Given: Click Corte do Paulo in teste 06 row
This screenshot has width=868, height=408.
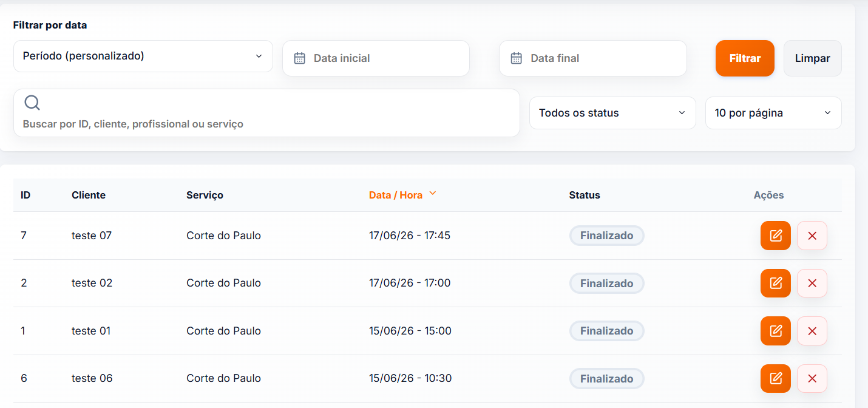Looking at the screenshot, I should [x=223, y=378].
